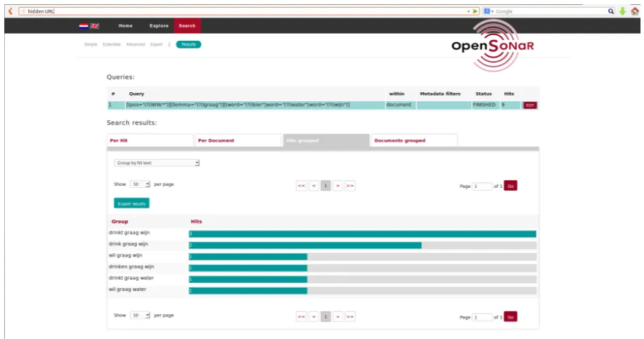The image size is (644, 339).
Task: Open the downloads green arrow icon
Action: pyautogui.click(x=623, y=11)
